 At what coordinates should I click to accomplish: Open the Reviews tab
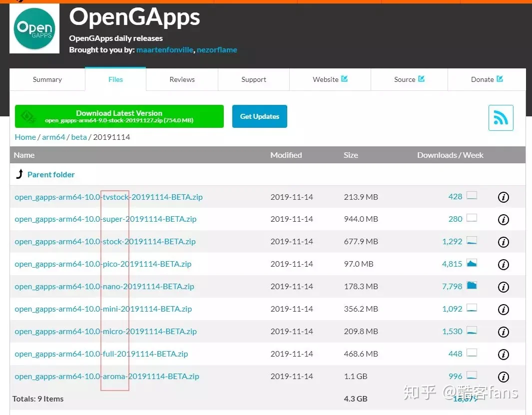tap(182, 79)
